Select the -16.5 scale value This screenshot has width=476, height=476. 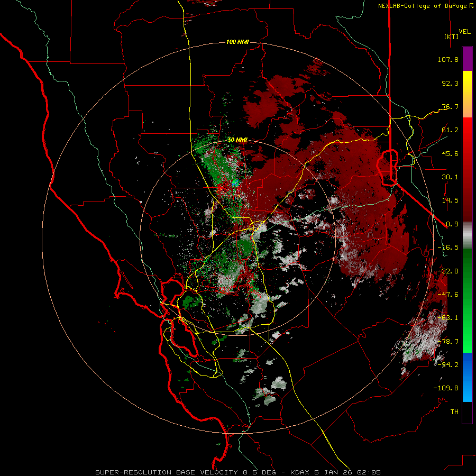click(x=448, y=248)
